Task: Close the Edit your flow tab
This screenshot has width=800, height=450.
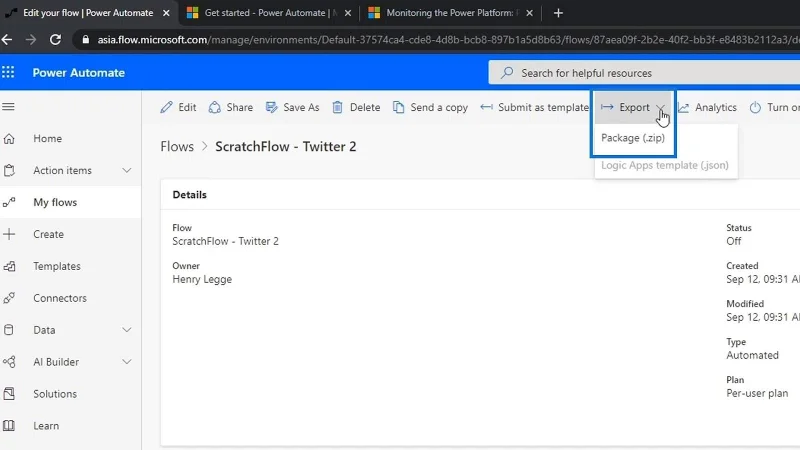Action: pos(166,13)
